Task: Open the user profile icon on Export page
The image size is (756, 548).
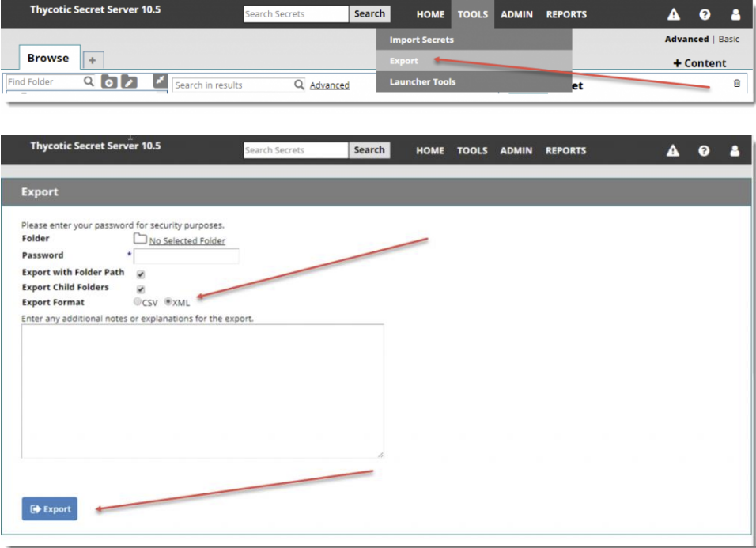Action: pos(735,151)
